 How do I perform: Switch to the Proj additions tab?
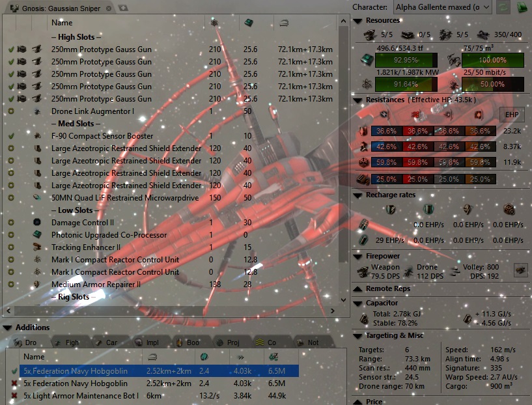click(x=228, y=342)
